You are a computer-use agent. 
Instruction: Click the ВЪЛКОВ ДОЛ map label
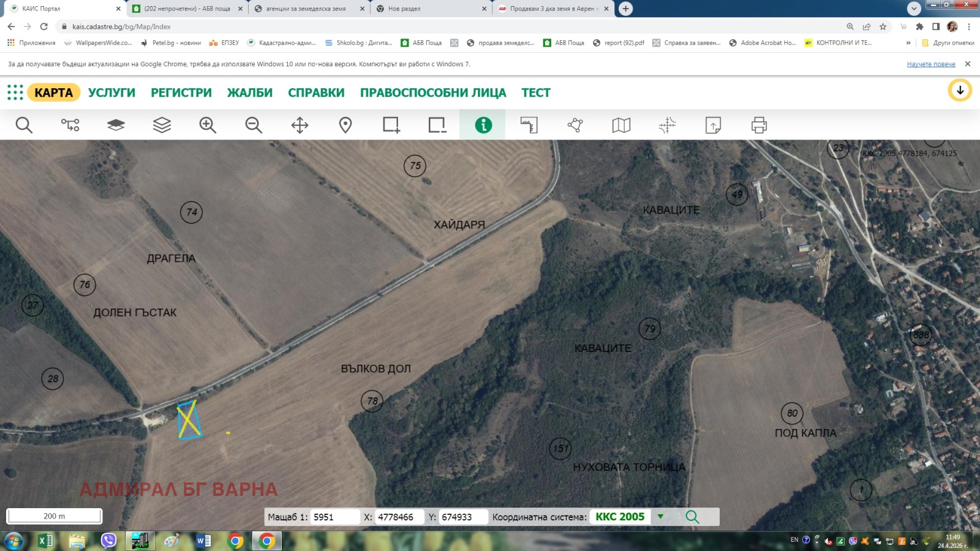pos(375,369)
